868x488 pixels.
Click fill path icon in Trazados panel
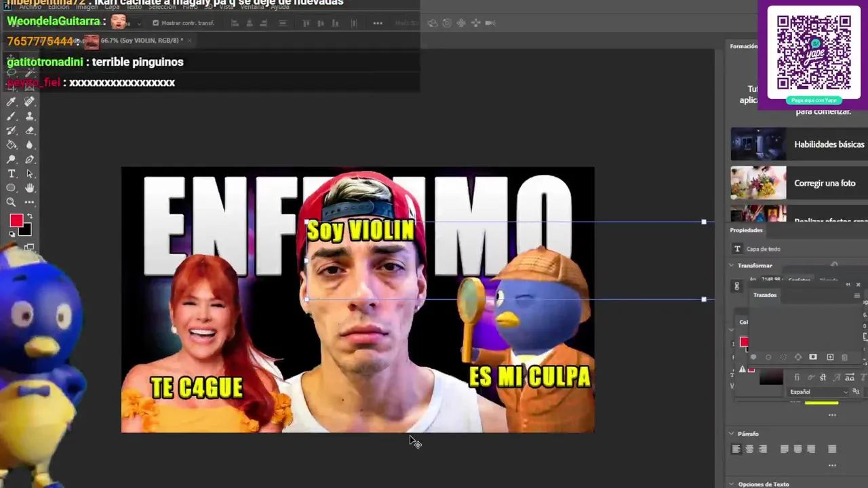pos(753,357)
